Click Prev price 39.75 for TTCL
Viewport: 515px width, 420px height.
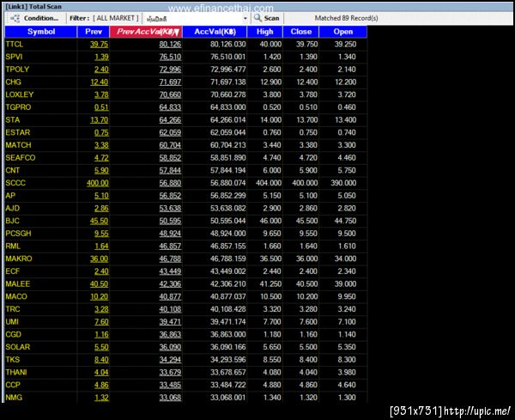[100, 45]
